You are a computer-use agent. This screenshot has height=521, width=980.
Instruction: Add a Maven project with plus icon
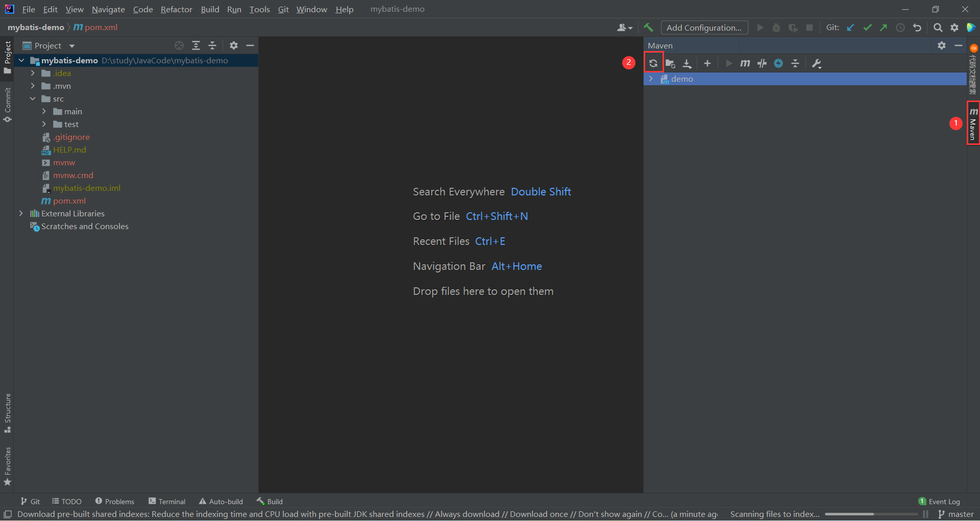tap(707, 63)
